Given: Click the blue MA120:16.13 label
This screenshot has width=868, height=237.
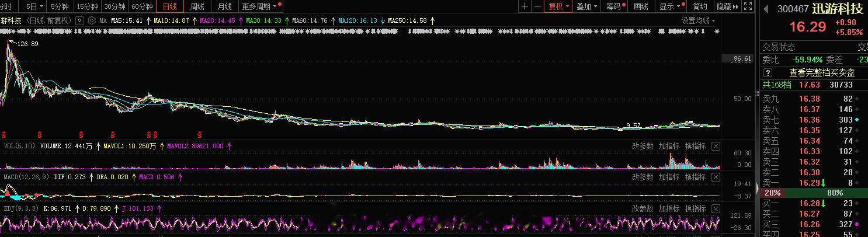Looking at the screenshot, I should pos(357,20).
